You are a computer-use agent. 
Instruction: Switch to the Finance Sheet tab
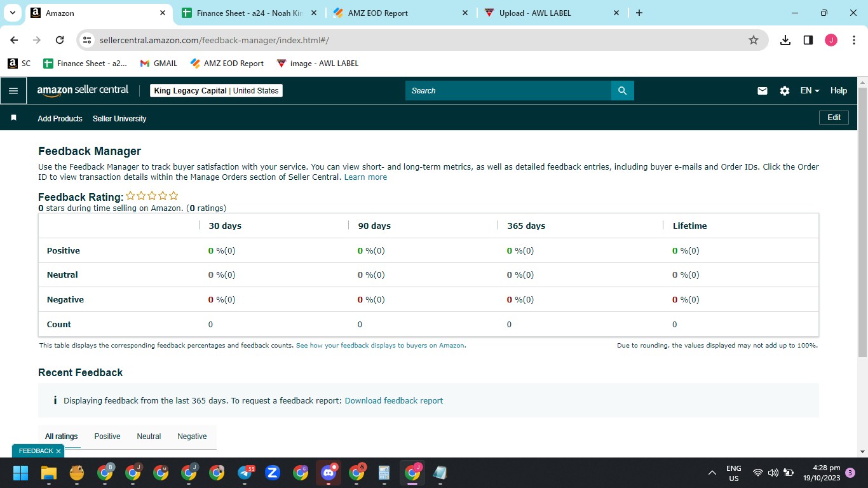click(x=248, y=13)
